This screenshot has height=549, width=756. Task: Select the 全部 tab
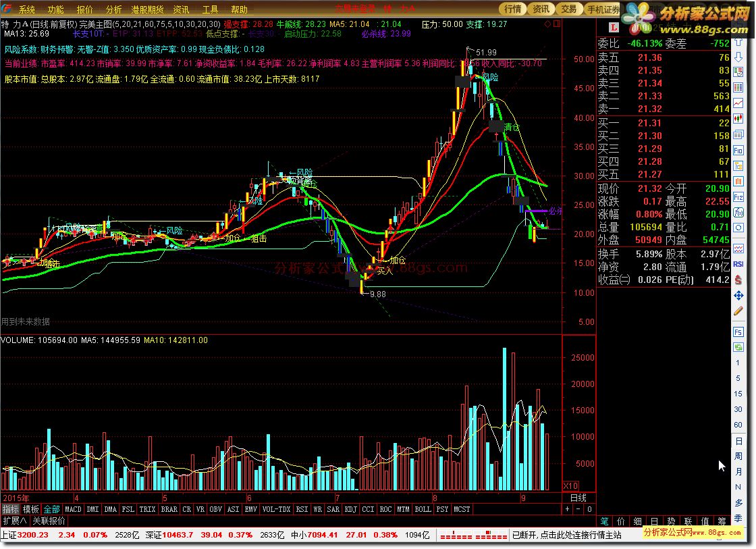[x=51, y=509]
